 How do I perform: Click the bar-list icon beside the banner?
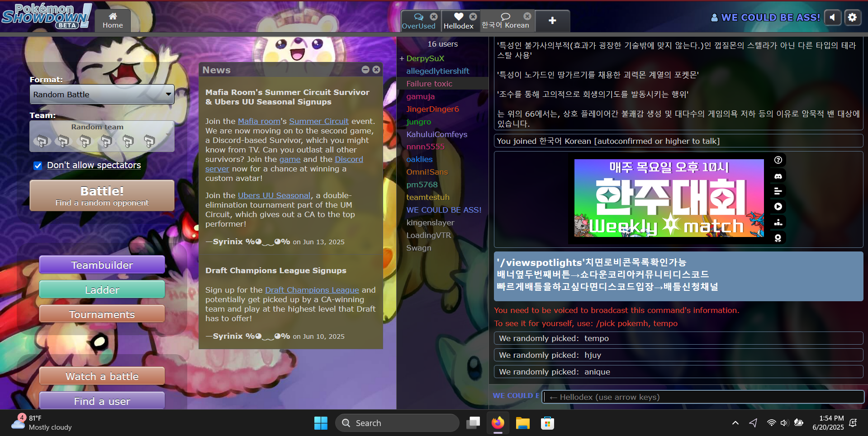click(x=778, y=191)
